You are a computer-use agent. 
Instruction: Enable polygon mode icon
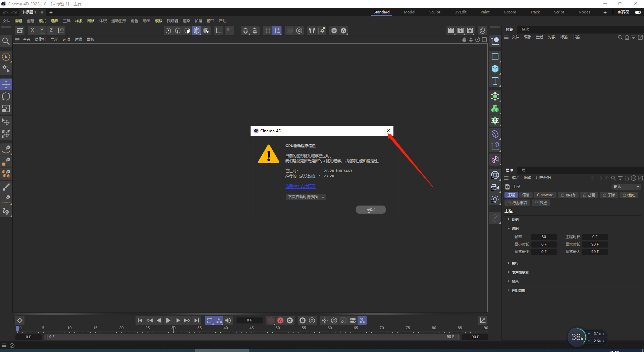[197, 31]
